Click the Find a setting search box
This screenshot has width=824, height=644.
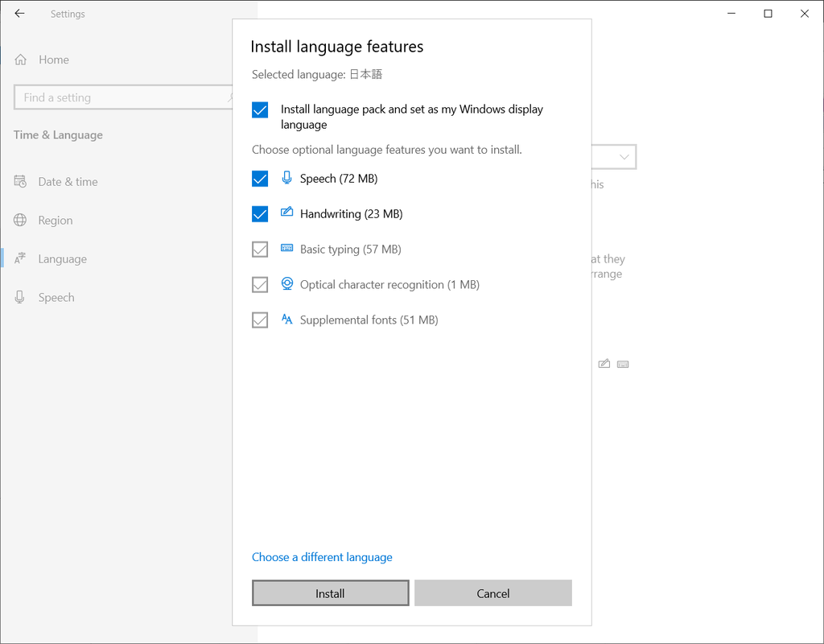tap(123, 97)
